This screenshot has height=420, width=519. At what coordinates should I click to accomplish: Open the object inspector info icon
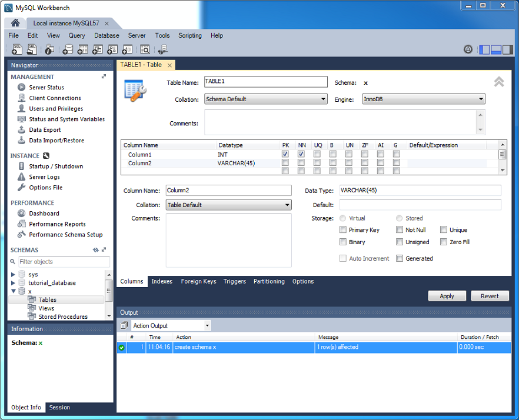coord(49,49)
